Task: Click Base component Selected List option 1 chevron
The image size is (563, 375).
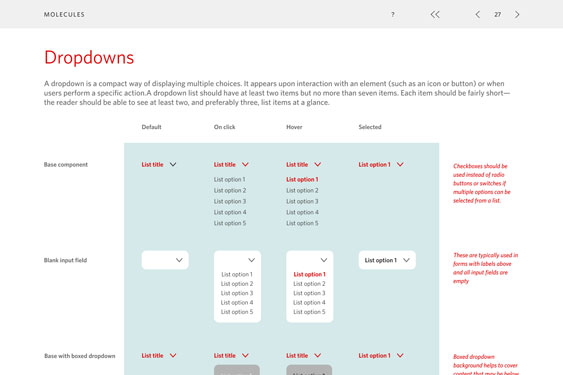Action: (x=400, y=165)
